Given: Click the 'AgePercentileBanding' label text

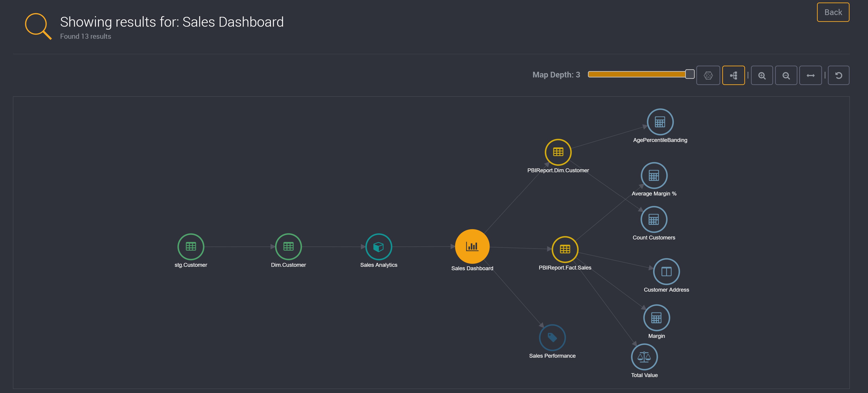Looking at the screenshot, I should (x=660, y=140).
